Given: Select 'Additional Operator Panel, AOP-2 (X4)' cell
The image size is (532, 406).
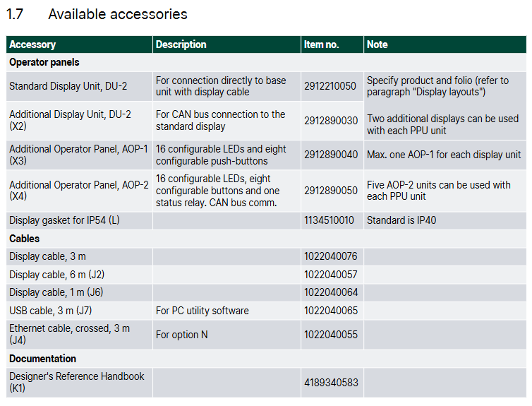Looking at the screenshot, I should pyautogui.click(x=78, y=191).
